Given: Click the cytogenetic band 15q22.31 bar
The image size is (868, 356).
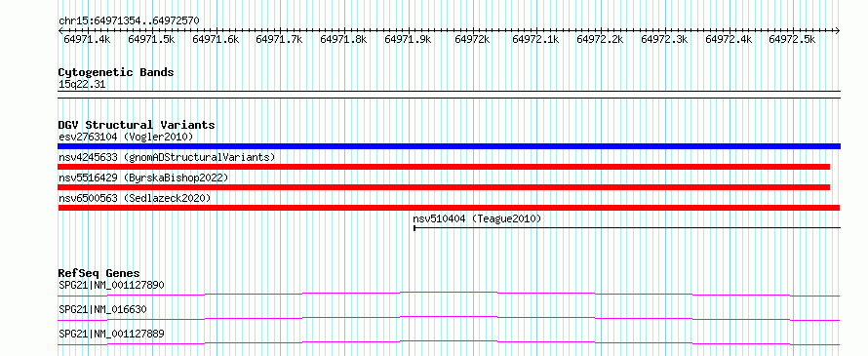Looking at the screenshot, I should pos(449,95).
